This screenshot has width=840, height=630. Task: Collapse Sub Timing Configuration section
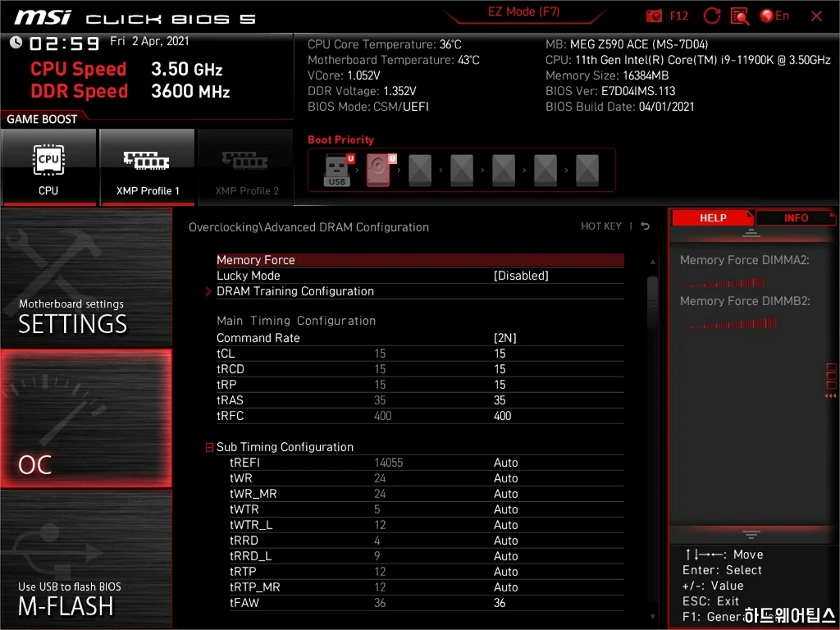coord(209,447)
